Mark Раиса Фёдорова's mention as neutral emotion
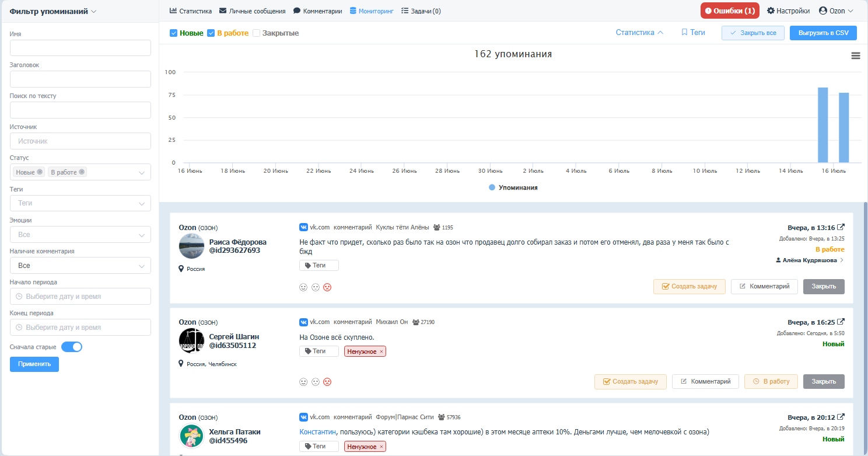 coord(316,287)
